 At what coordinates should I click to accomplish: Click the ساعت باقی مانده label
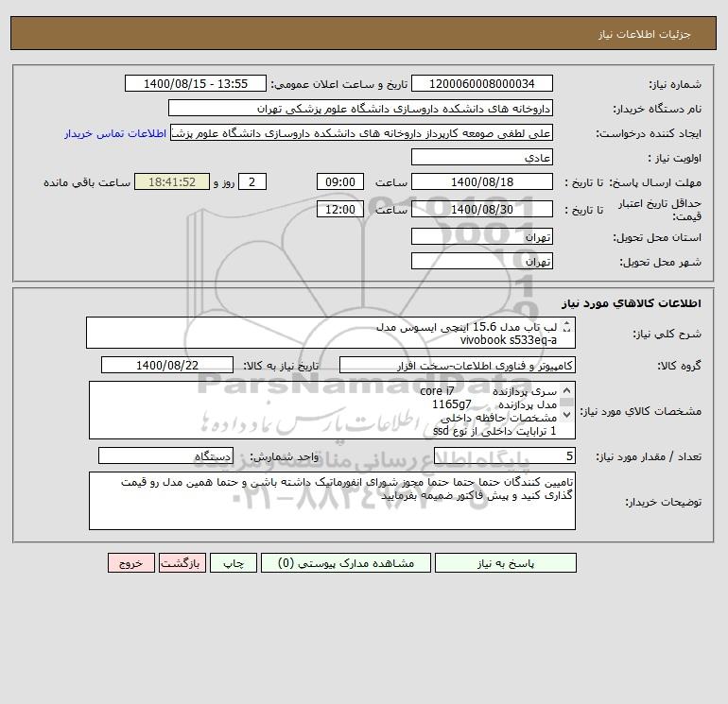(x=87, y=182)
